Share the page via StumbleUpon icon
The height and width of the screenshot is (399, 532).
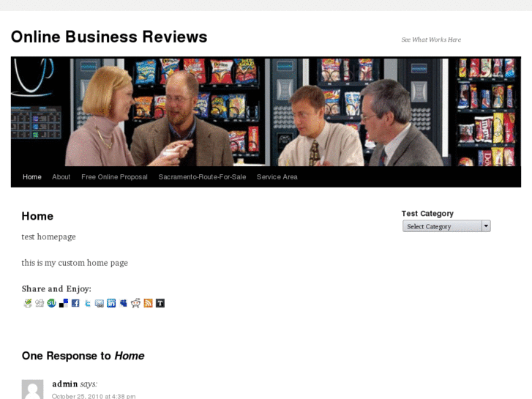(51, 303)
